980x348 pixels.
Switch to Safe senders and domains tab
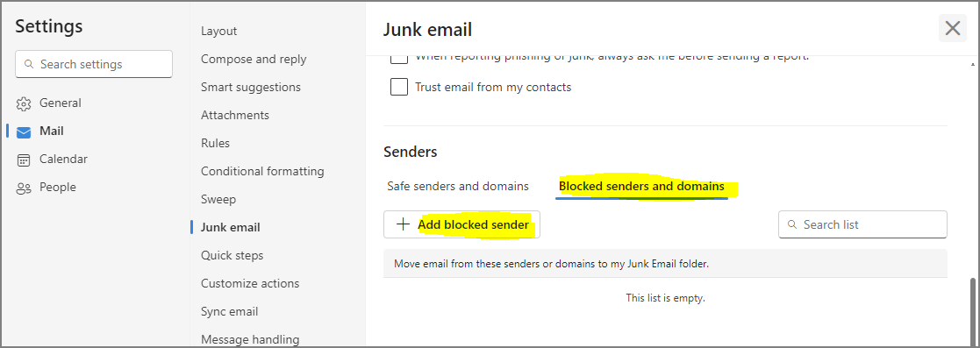(457, 186)
